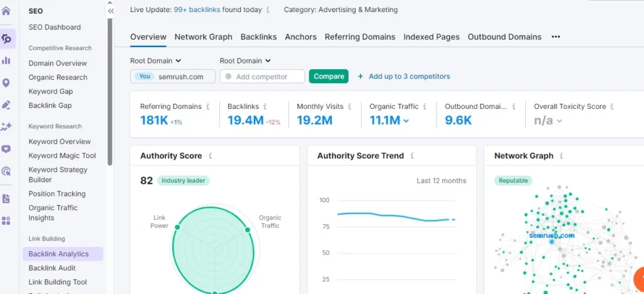The width and height of the screenshot is (644, 294).
Task: Open the first Root Domain dropdown
Action: click(x=156, y=61)
